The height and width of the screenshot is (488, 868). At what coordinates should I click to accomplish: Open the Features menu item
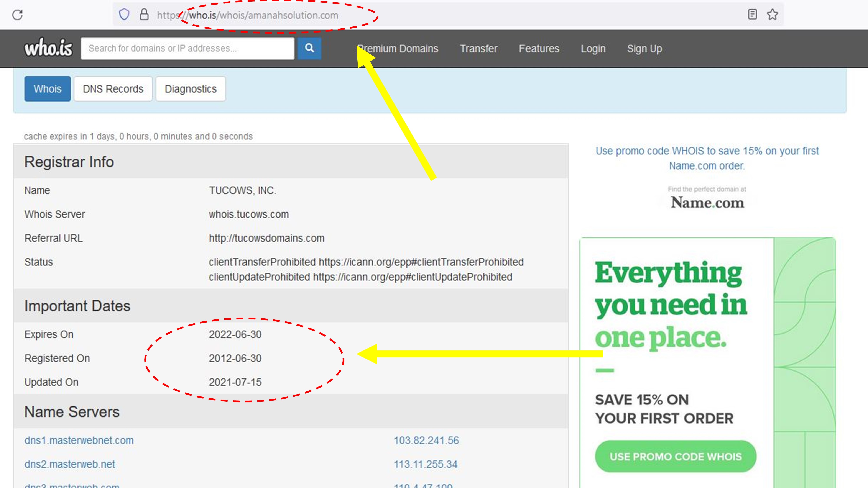539,49
